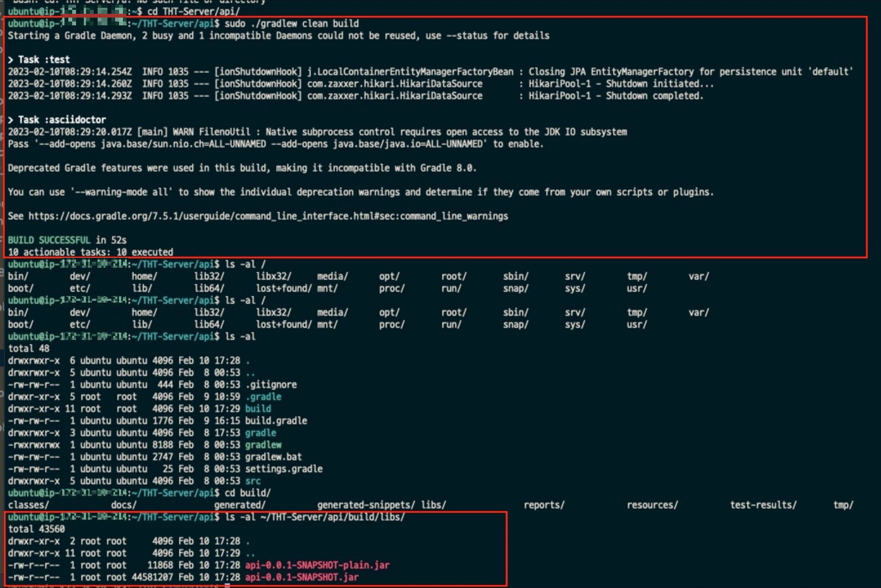This screenshot has width=881, height=588.
Task: Click the api-0.0.1-SNAPSHOT-plain.jar file name
Action: point(317,565)
